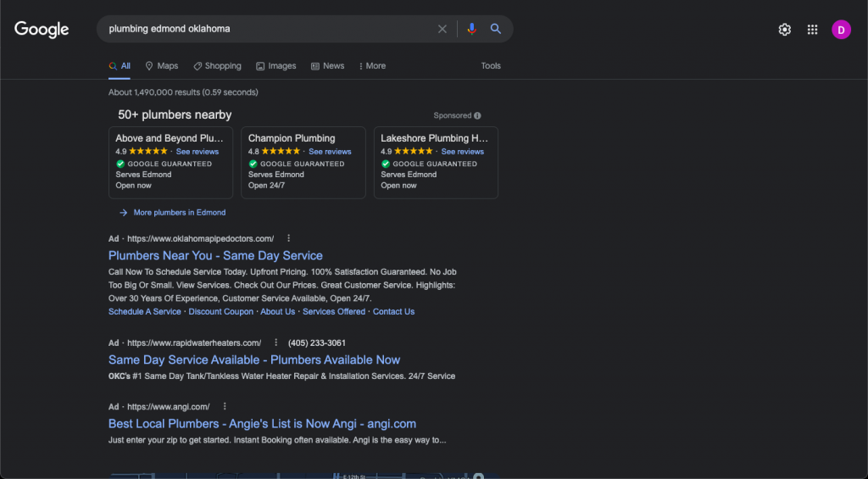Open the Shopping results tab
Screen dimensions: 868x479
click(217, 66)
